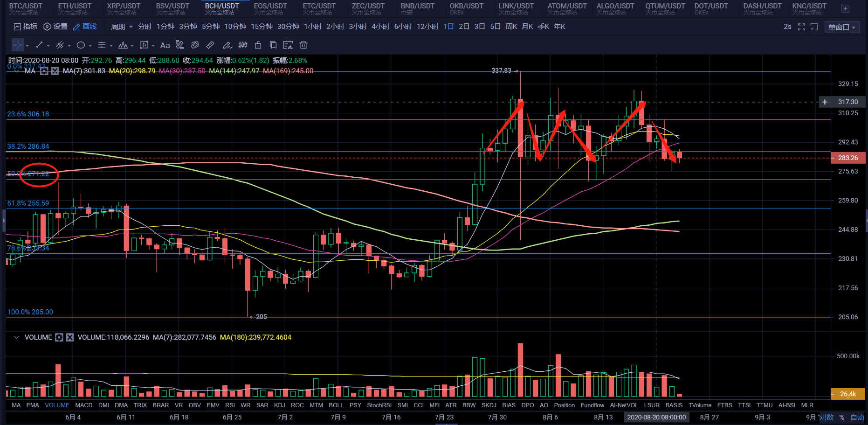Choose the Aa text annotation tool
This screenshot has width=868, height=425.
(165, 45)
